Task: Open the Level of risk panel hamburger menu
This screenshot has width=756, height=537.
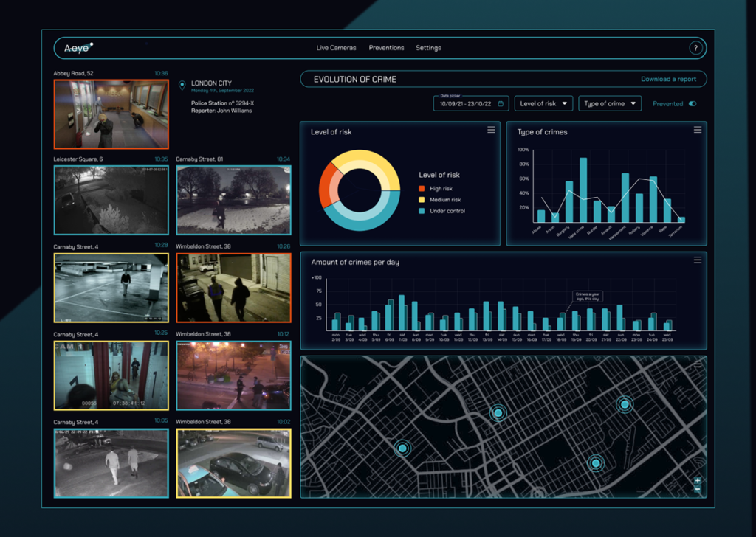Action: tap(491, 130)
